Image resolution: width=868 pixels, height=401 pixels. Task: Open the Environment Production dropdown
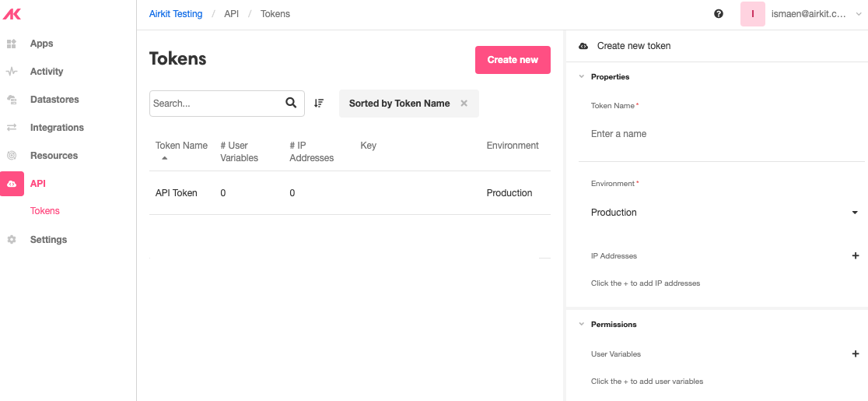(x=724, y=213)
